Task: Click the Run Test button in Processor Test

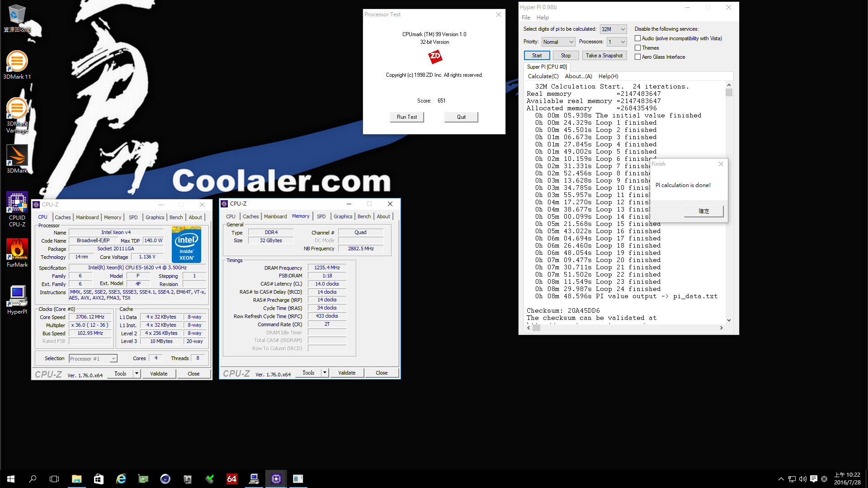Action: [x=407, y=117]
